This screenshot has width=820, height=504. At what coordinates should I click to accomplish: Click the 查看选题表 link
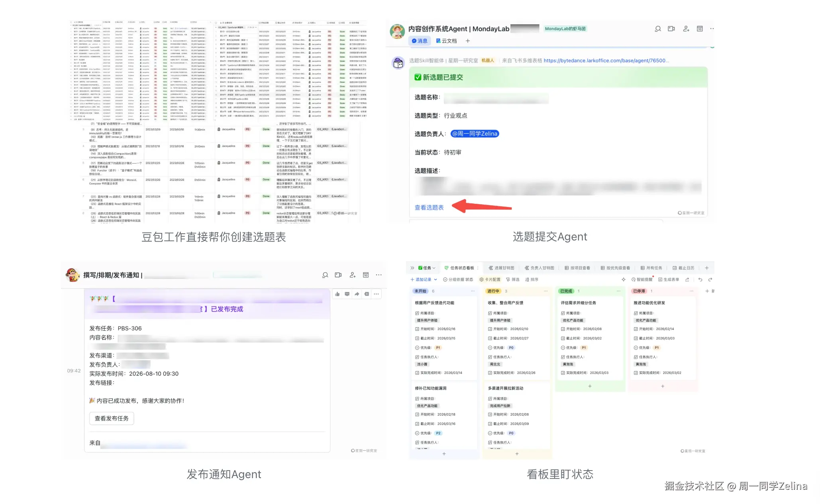pos(429,207)
